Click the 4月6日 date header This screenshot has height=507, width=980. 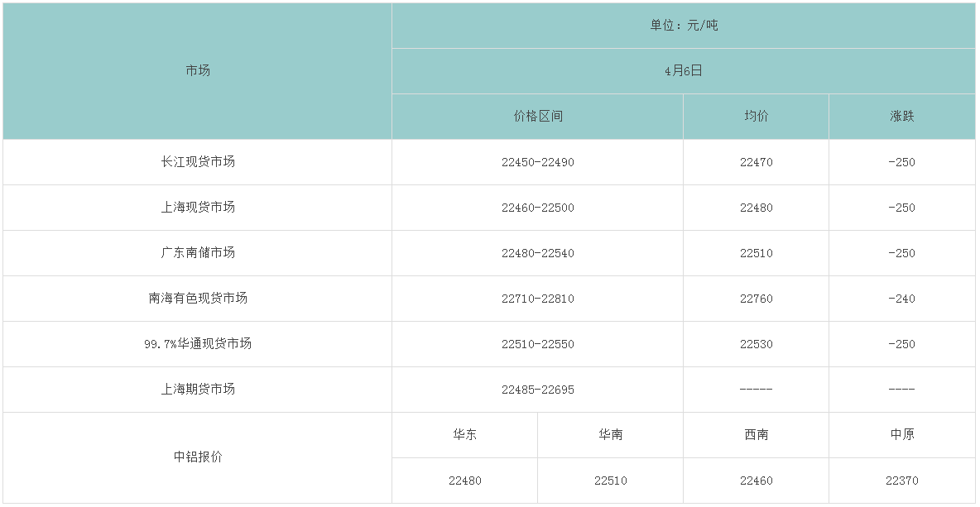(684, 71)
